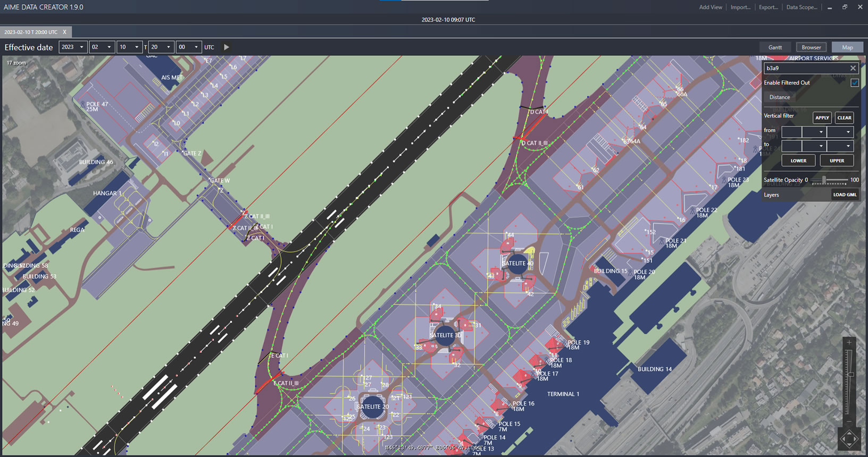
Task: Clear the b3a9 search with X icon
Action: pos(853,68)
